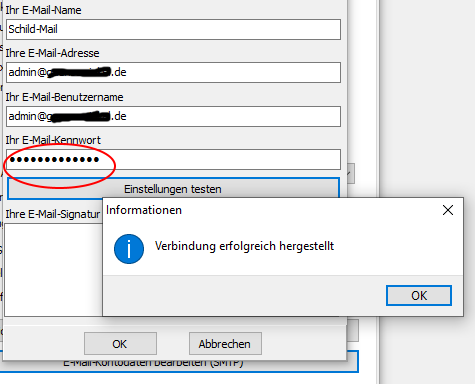475x384 pixels.
Task: Select the E-Mail-Benutzername input field
Action: [x=173, y=116]
